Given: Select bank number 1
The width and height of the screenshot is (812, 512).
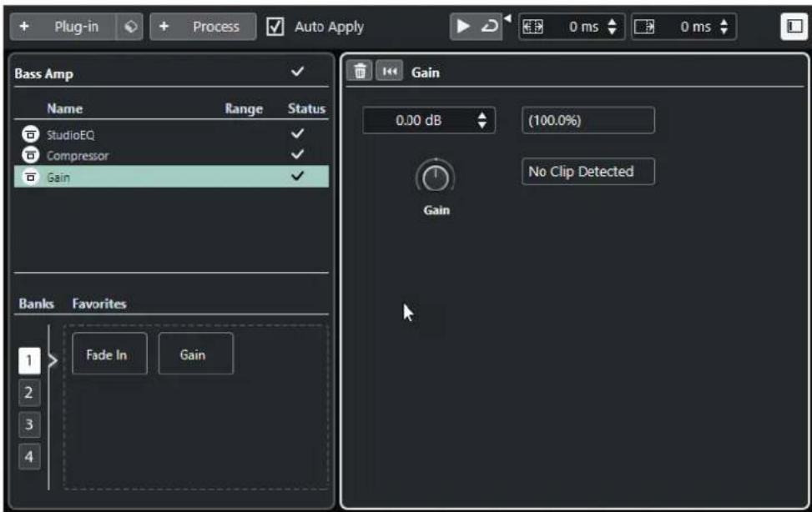Looking at the screenshot, I should 29,360.
